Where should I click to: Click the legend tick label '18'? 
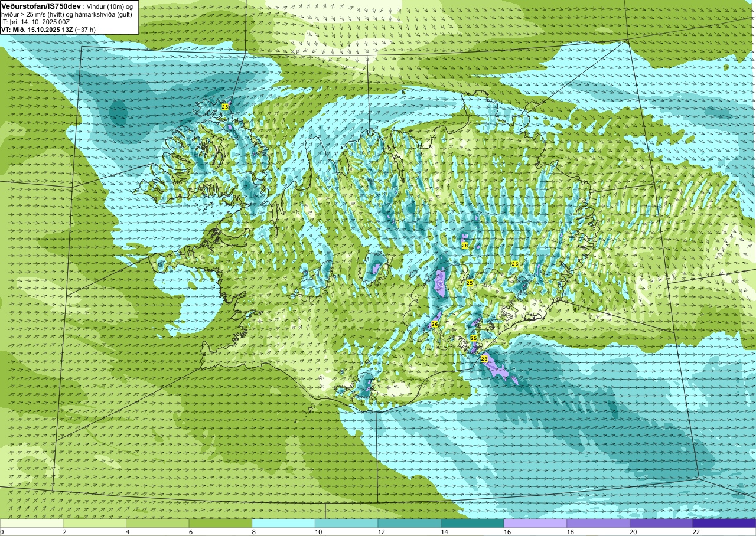click(x=570, y=532)
